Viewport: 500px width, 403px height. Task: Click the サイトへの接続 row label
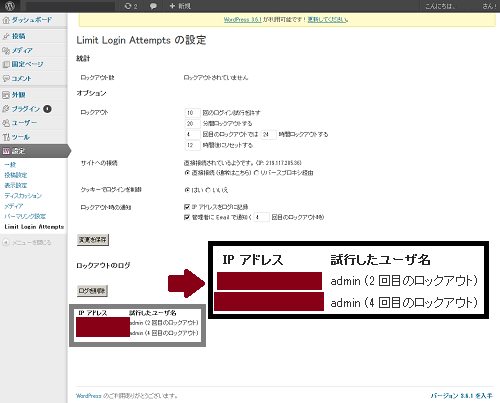(x=99, y=163)
